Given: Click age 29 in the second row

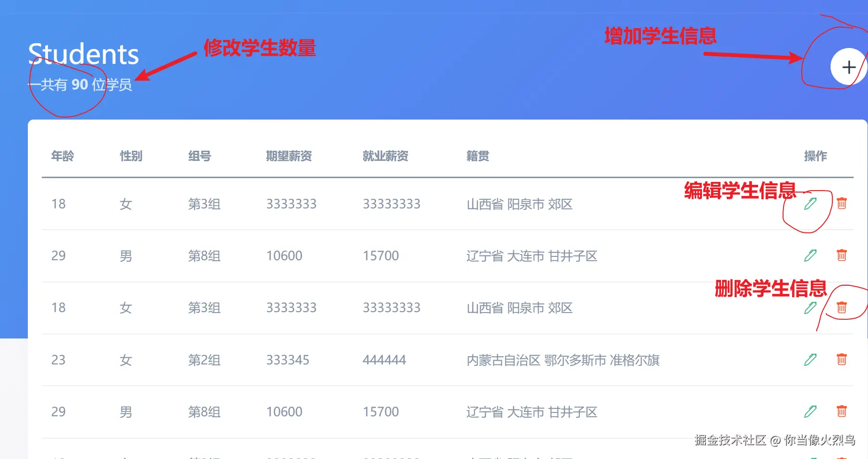Looking at the screenshot, I should [x=59, y=255].
